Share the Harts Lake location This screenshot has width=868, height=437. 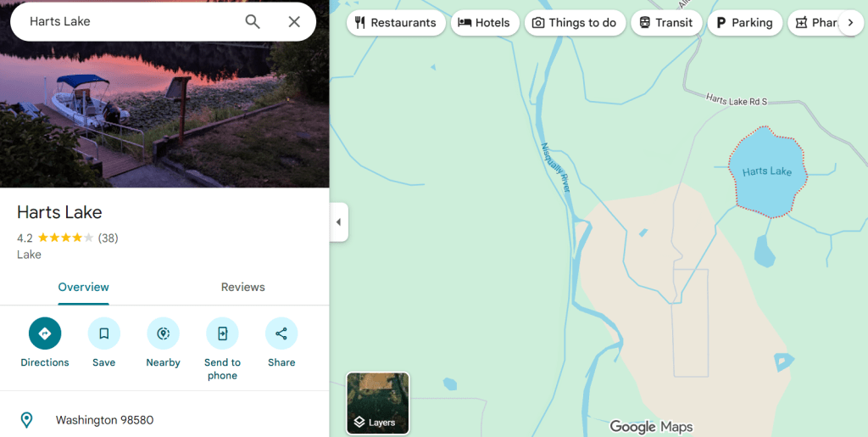click(281, 333)
